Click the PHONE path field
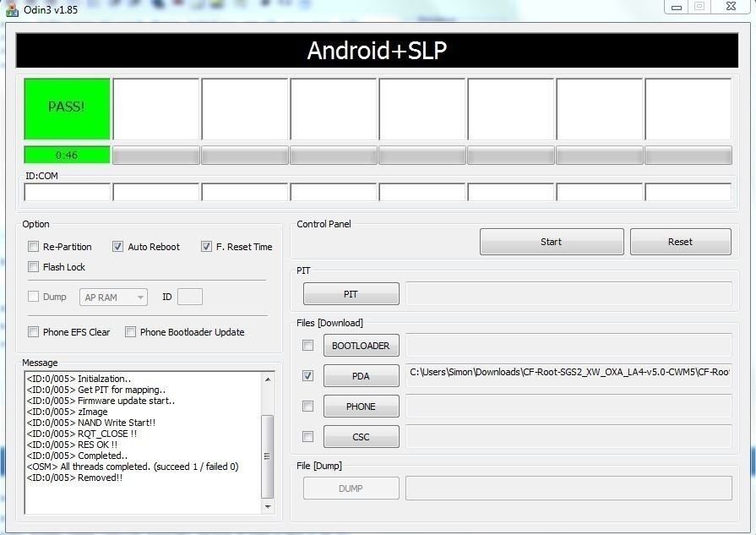 click(x=569, y=407)
